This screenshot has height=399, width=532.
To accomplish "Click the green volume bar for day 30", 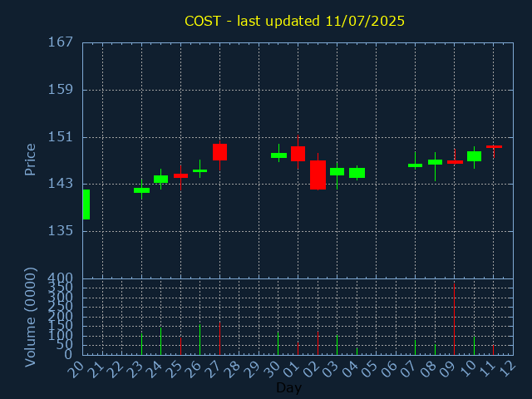I will click(278, 343).
